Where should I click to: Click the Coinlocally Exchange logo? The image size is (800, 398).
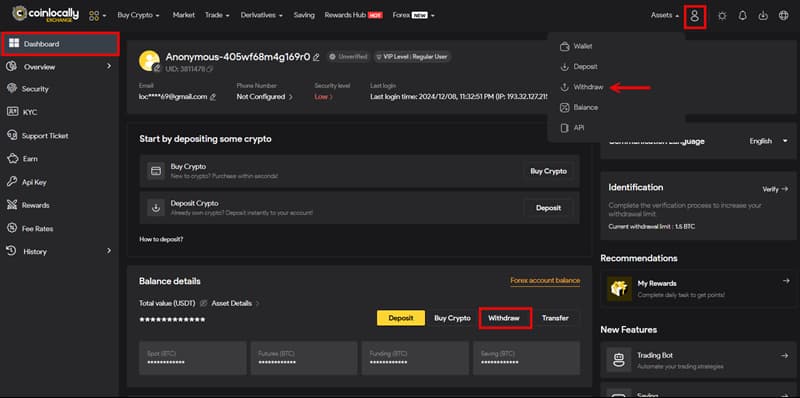[x=45, y=14]
